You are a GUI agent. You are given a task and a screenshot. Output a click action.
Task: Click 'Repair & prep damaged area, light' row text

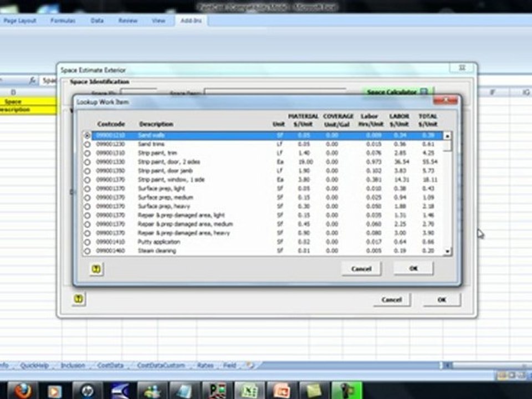[181, 215]
